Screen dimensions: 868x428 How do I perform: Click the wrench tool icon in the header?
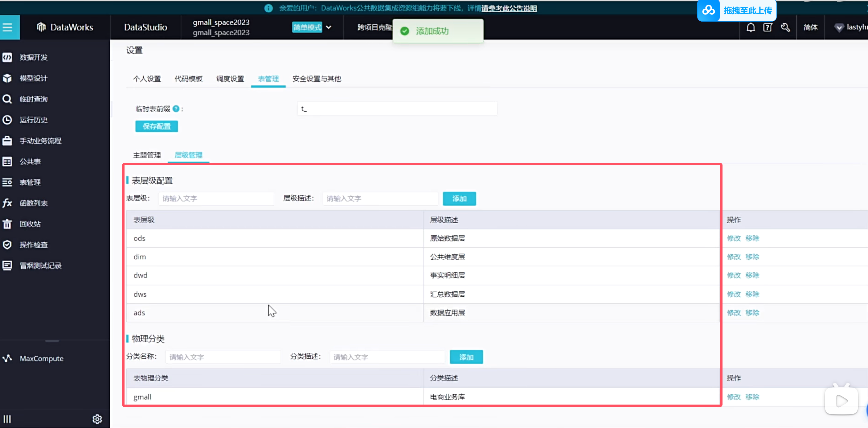[x=785, y=27]
